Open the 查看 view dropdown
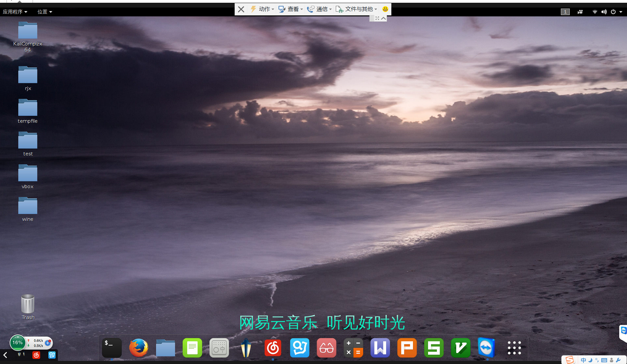Image resolution: width=627 pixels, height=364 pixels. pos(291,9)
